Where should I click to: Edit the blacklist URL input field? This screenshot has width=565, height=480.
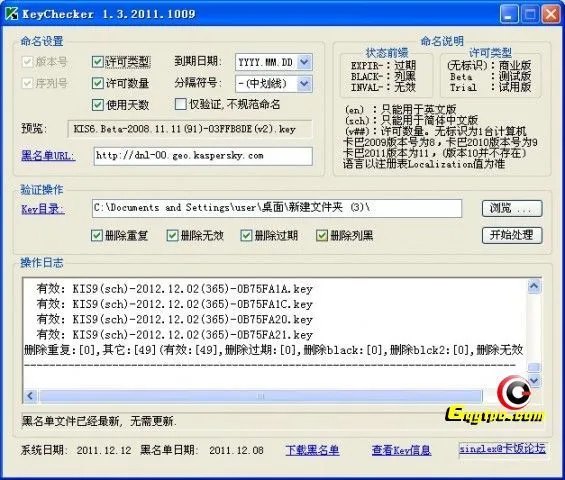click(203, 156)
